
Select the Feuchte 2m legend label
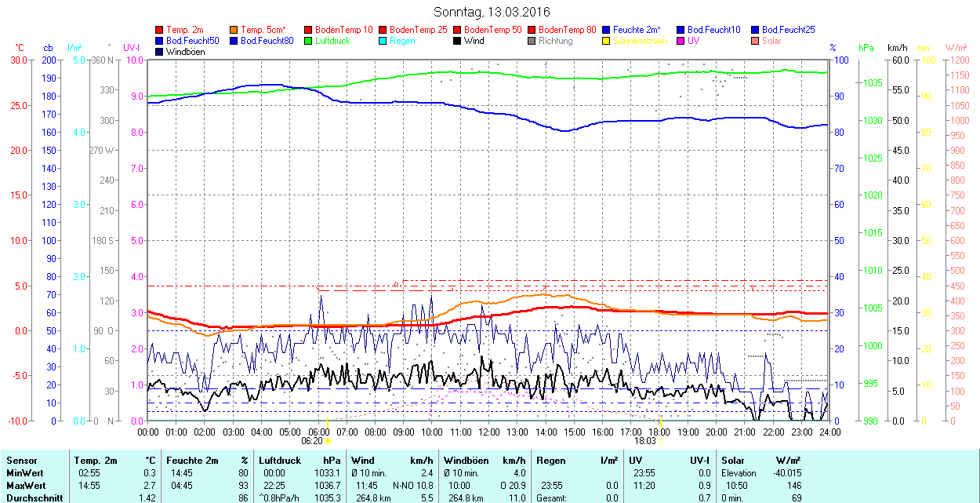coord(638,30)
